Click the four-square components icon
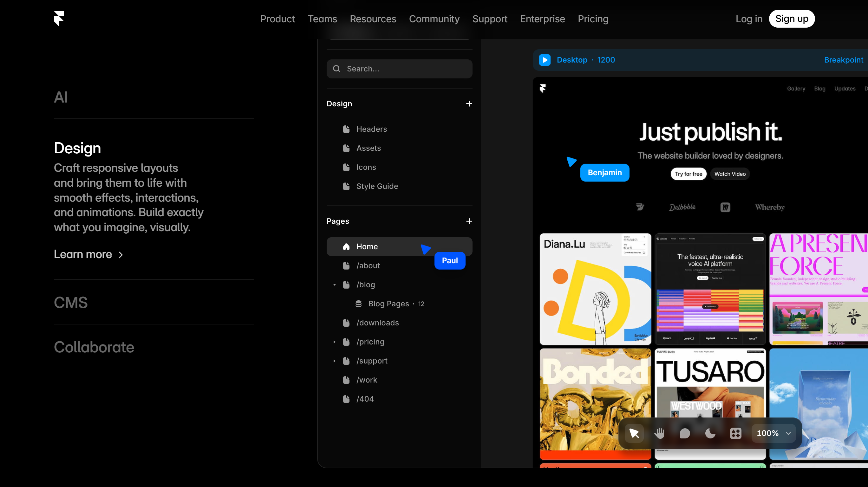 click(x=735, y=433)
